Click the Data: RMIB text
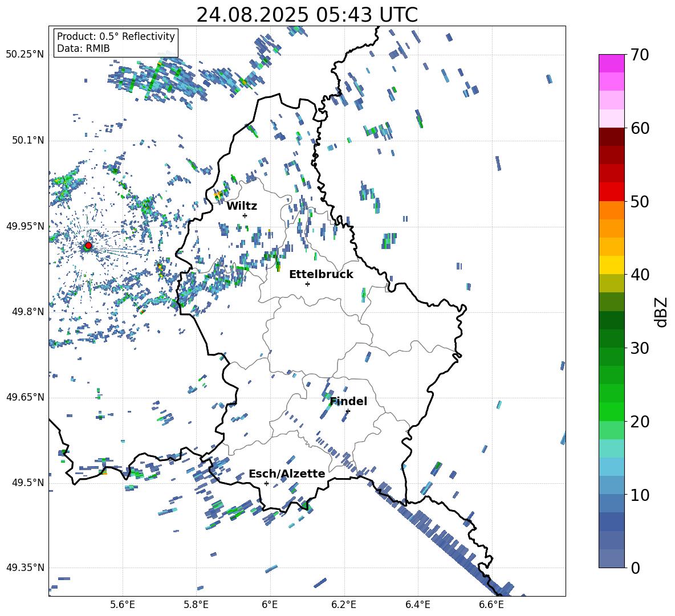This screenshot has width=675, height=616. click(x=83, y=48)
